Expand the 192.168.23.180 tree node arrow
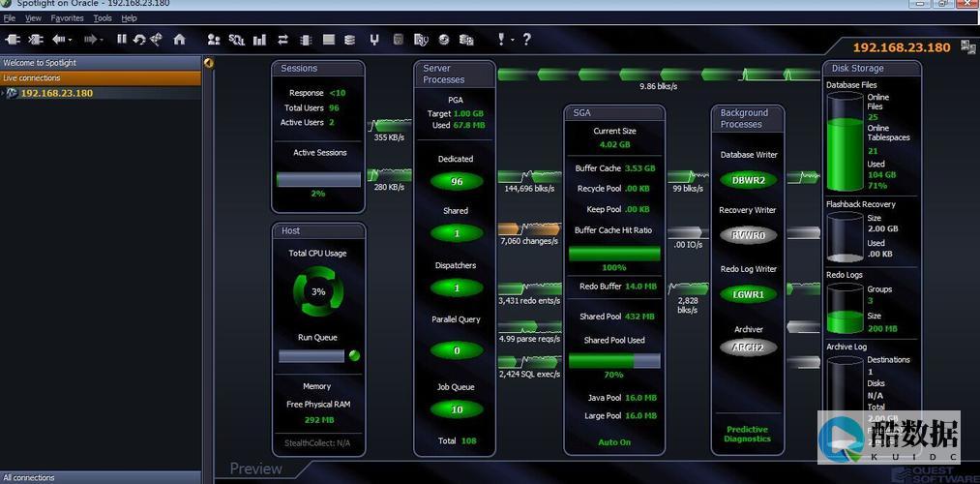Viewport: 980px width, 484px height. click(x=3, y=93)
